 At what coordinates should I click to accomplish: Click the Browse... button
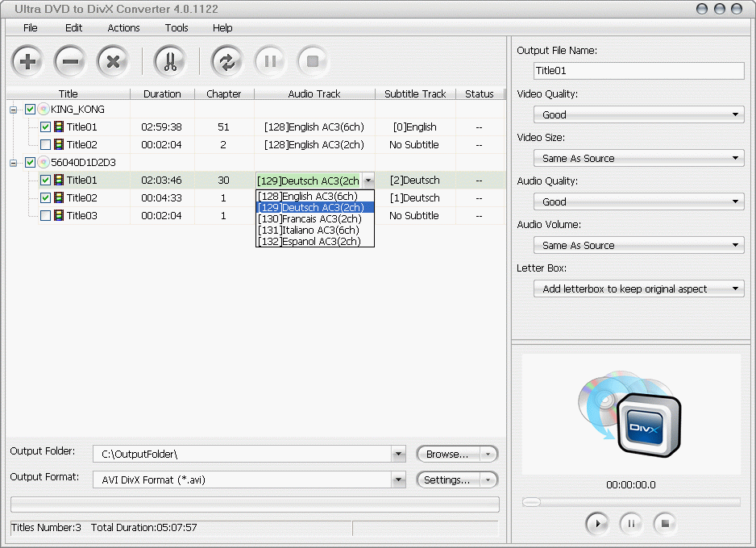click(x=448, y=454)
